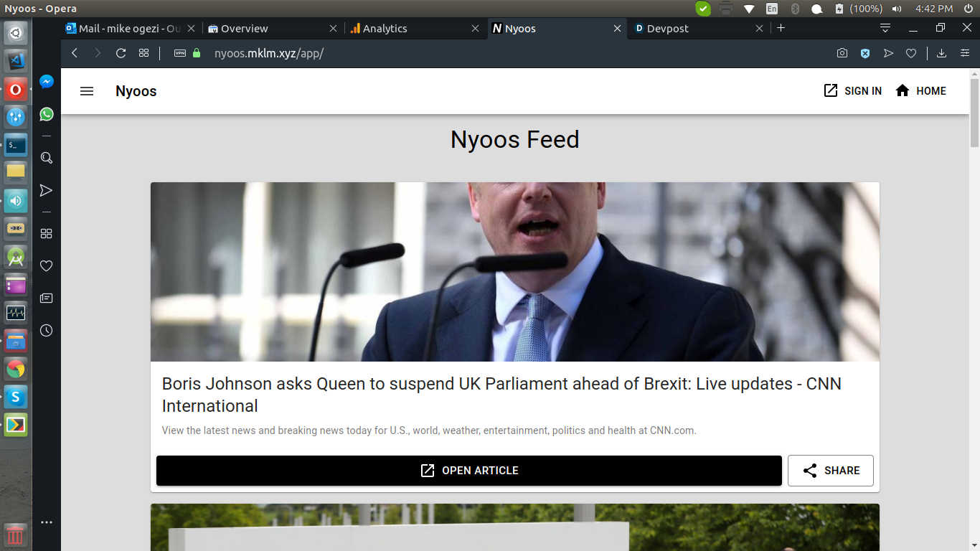This screenshot has height=551, width=980.
Task: Open Google Chrome from dock
Action: [16, 369]
